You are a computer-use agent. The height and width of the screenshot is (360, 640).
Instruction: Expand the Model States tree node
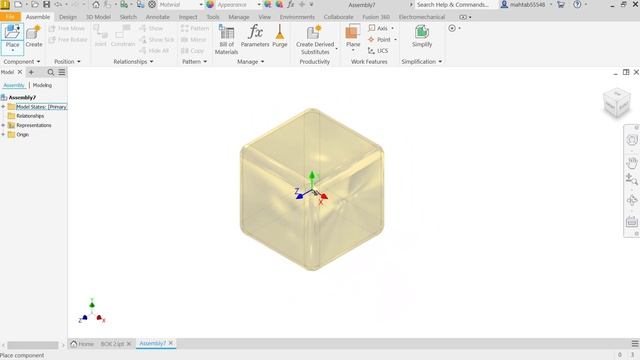coord(3,107)
